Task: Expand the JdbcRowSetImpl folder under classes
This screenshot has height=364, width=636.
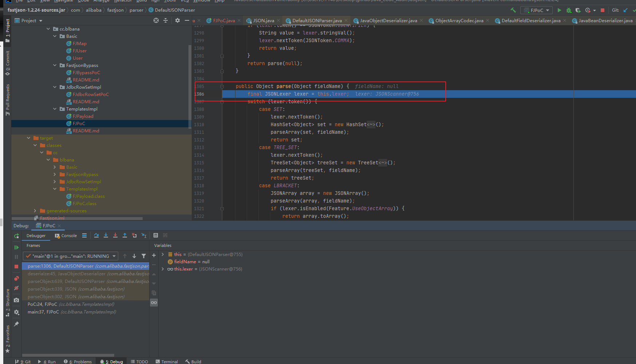Action: click(x=55, y=181)
